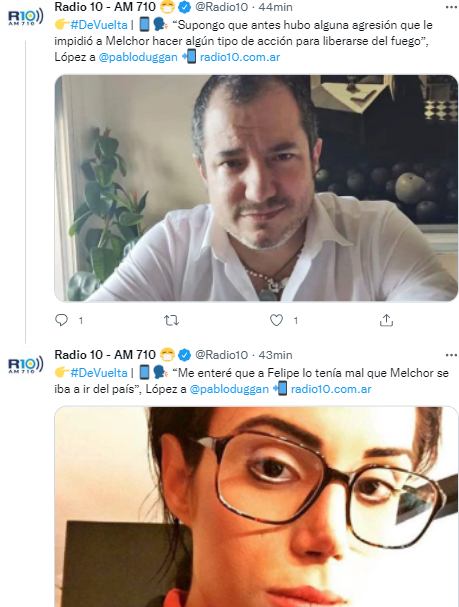Open #DeVuelta hashtag in first tweet

click(x=99, y=25)
